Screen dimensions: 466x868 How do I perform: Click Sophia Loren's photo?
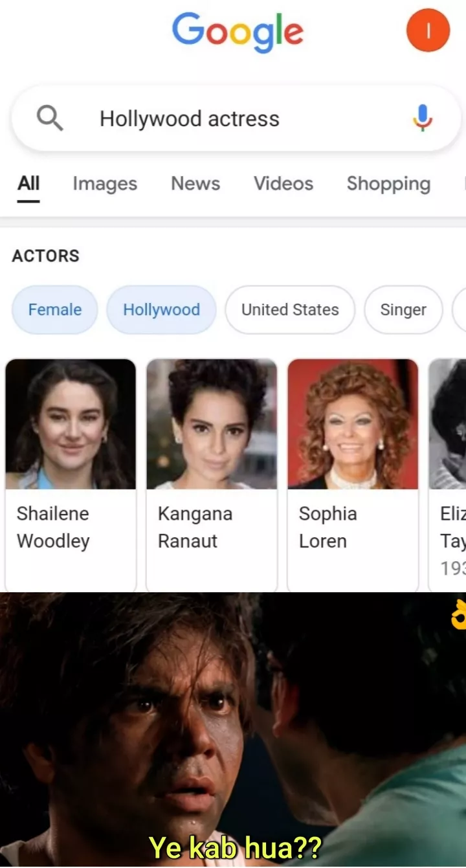click(352, 424)
